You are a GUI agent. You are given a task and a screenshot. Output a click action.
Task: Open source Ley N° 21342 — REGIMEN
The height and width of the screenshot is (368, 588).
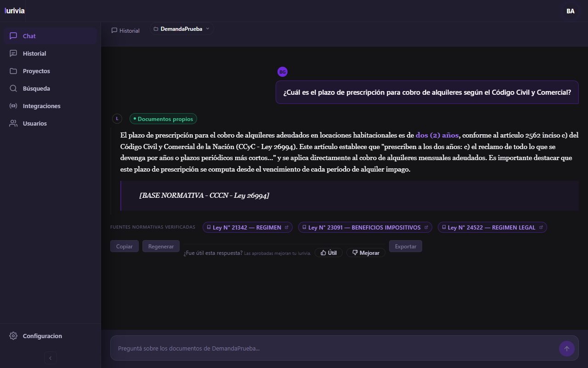coord(248,227)
